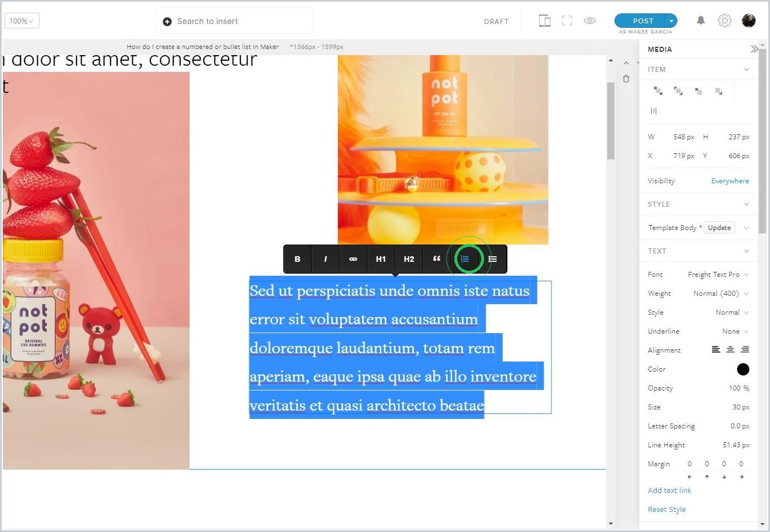Open the Post button dropdown arrow
This screenshot has width=770, height=532.
(671, 21)
